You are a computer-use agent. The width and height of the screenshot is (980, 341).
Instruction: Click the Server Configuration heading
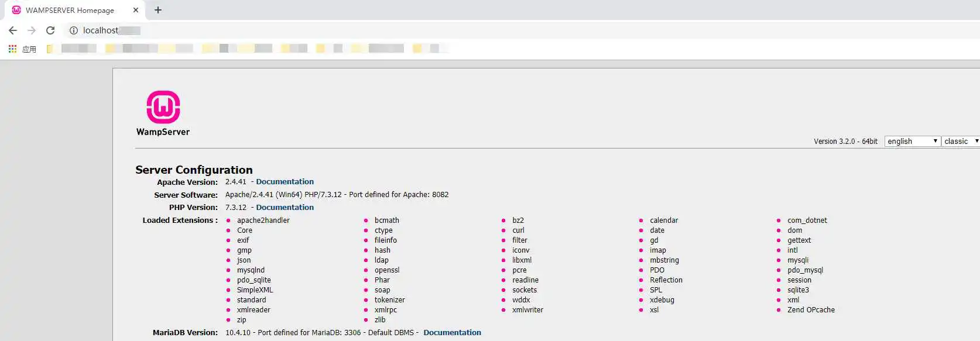coord(194,170)
